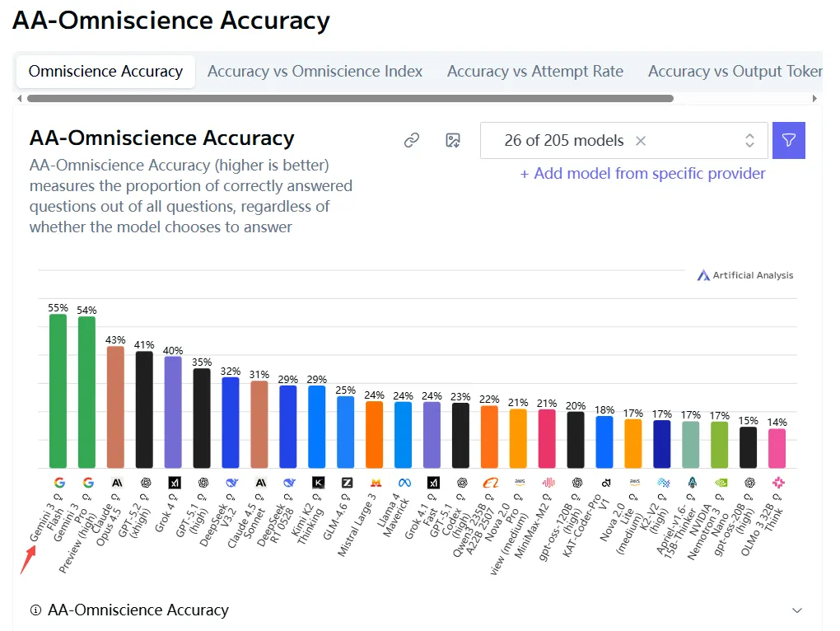Switch to Accuracy vs Omniscience Index tab
Screen dimensions: 840x631
click(315, 72)
